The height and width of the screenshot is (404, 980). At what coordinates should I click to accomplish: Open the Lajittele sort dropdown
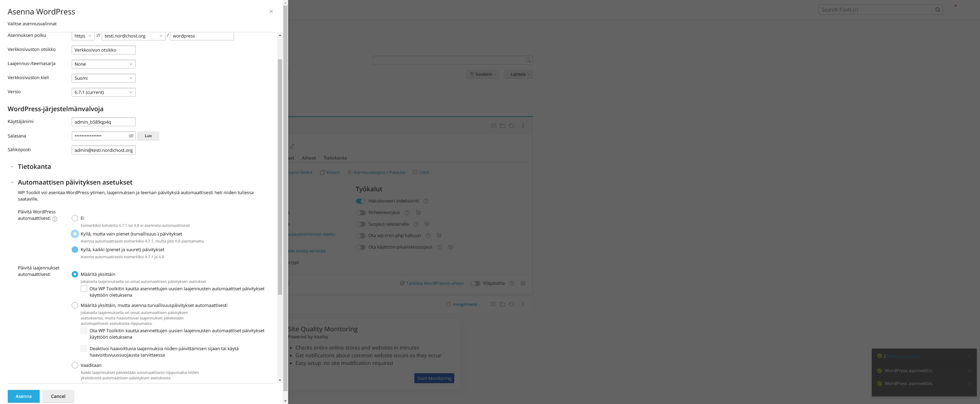point(518,74)
